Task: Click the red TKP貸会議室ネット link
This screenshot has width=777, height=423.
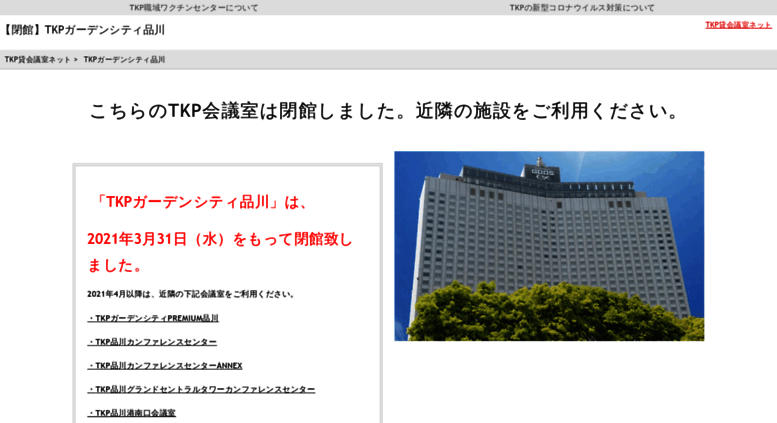Action: pos(738,25)
